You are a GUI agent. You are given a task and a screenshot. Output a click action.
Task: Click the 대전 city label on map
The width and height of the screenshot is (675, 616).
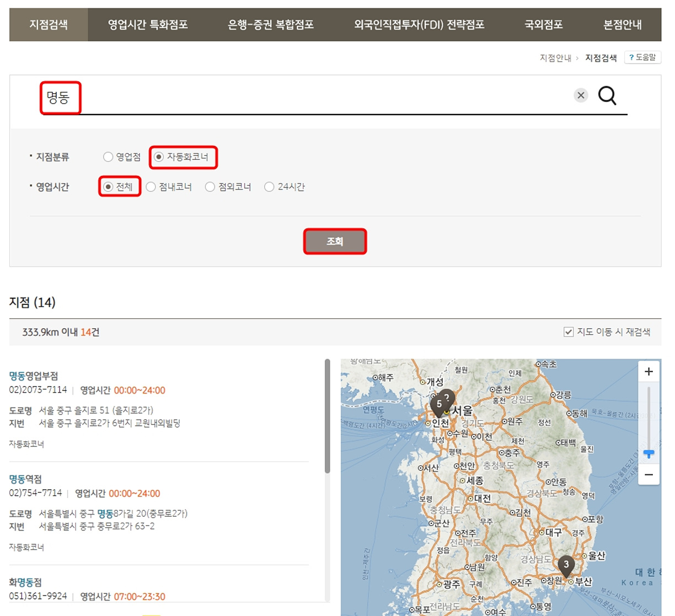pyautogui.click(x=482, y=499)
